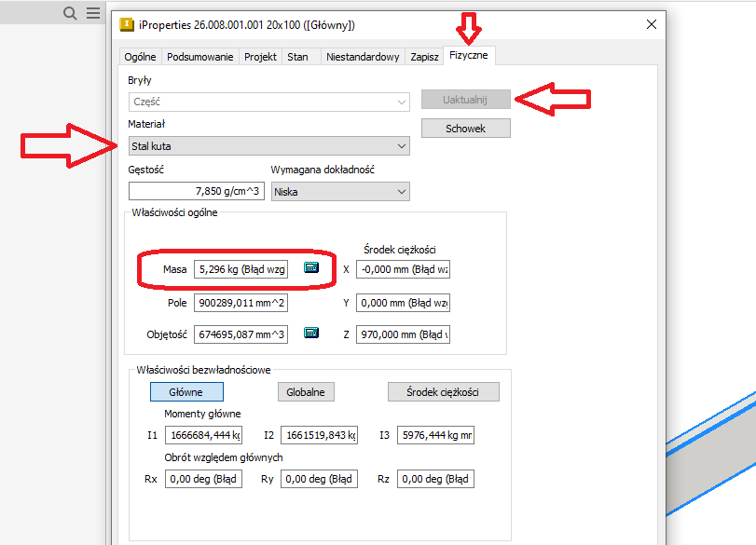The height and width of the screenshot is (545, 756).
Task: Click the Masa value field
Action: click(241, 269)
